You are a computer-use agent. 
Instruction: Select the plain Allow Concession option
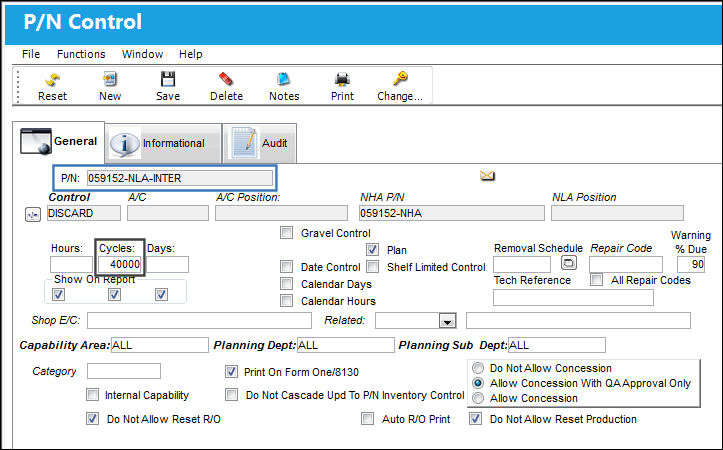click(478, 398)
